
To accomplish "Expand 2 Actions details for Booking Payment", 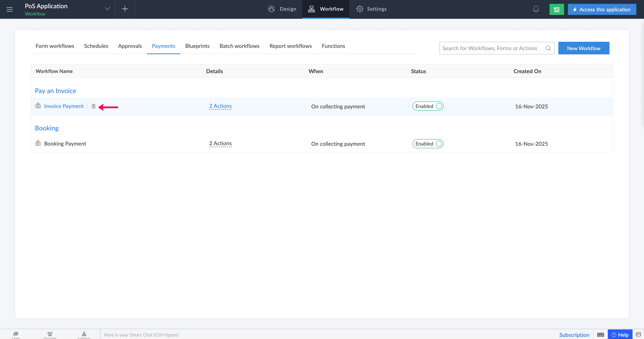I will pos(220,144).
